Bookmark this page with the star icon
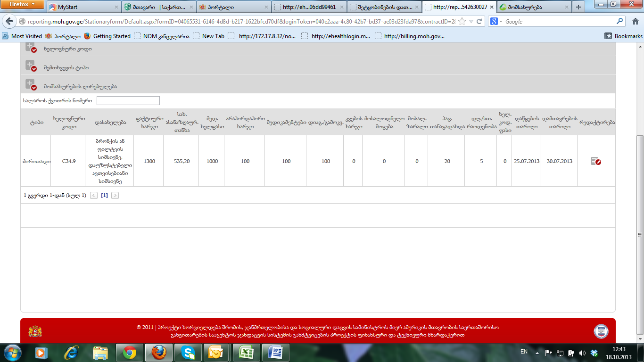The height and width of the screenshot is (362, 644). coord(462,22)
